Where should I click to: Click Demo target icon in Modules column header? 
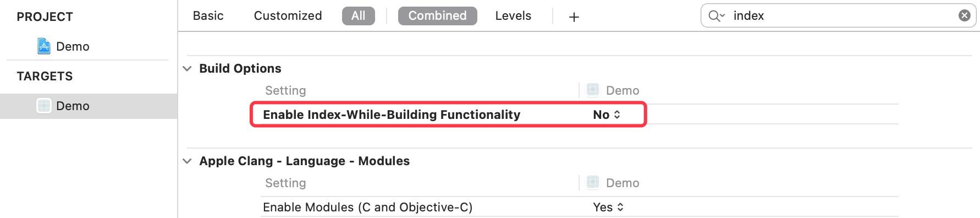pyautogui.click(x=593, y=182)
